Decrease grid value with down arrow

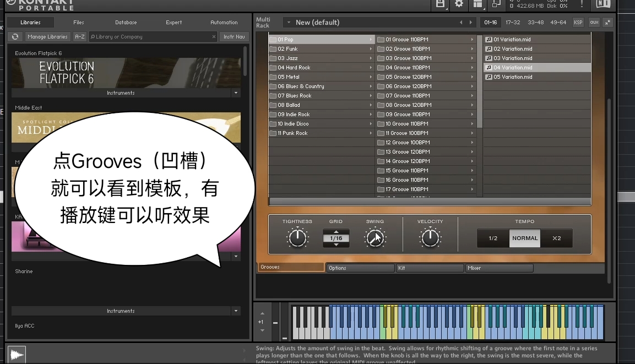click(x=336, y=245)
